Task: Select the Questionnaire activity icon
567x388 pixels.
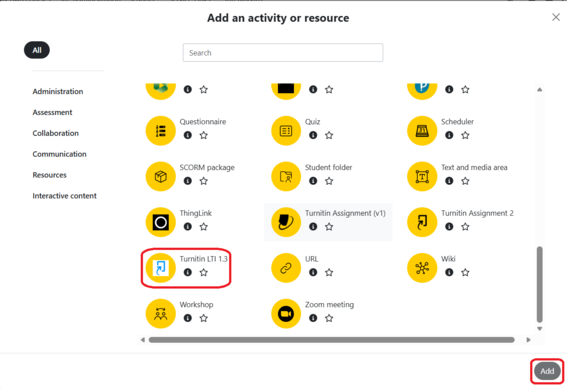Action: (x=161, y=131)
